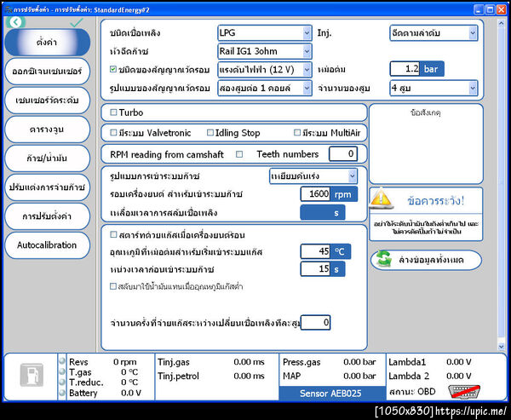The image size is (511, 420).
Task: Click the ข้อควรระวัง! warning heading
Action: tap(435, 201)
